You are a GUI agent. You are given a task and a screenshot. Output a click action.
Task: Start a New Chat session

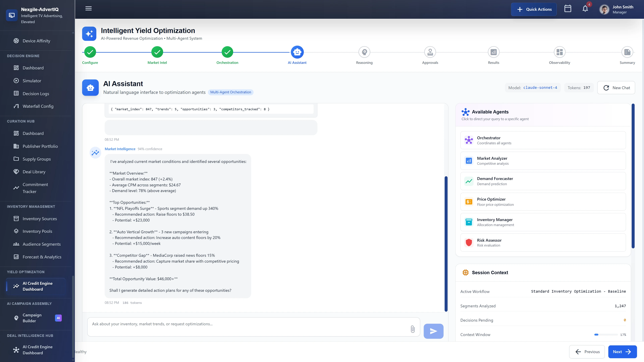tap(616, 87)
